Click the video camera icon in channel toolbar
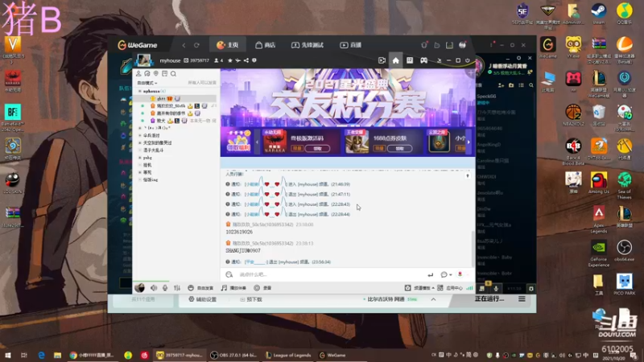The width and height of the screenshot is (644, 362). pos(382,61)
